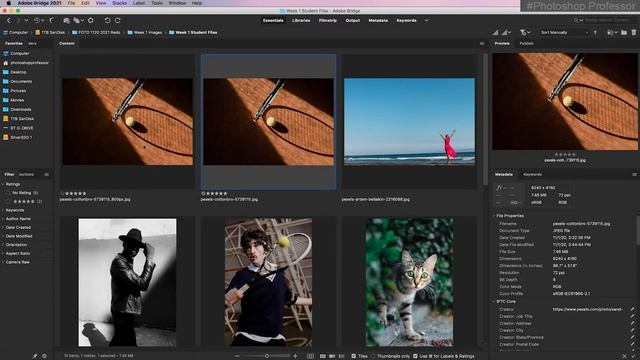This screenshot has width=640, height=360.
Task: Open the Publish panel tab
Action: pyautogui.click(x=527, y=43)
